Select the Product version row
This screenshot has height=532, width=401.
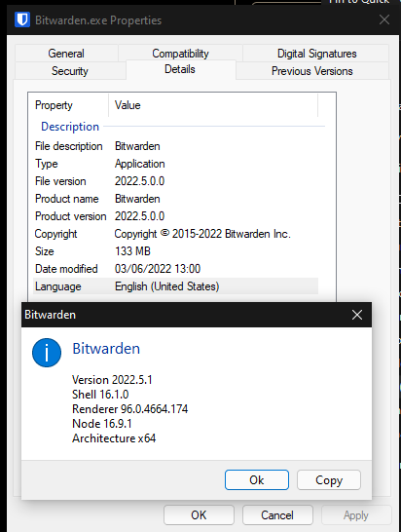click(175, 216)
